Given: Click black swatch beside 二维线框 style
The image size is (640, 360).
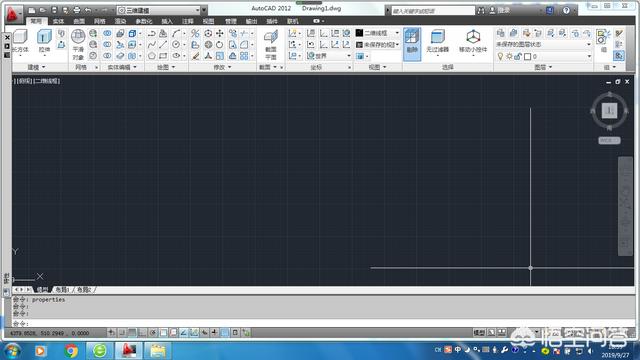Looking at the screenshot, I should tap(359, 33).
